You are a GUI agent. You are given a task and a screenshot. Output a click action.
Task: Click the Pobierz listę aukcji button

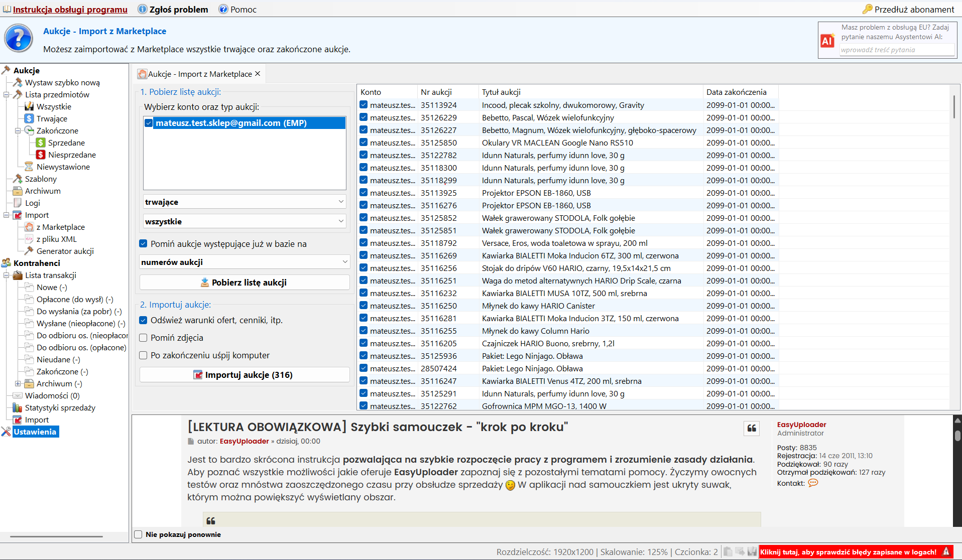(245, 283)
